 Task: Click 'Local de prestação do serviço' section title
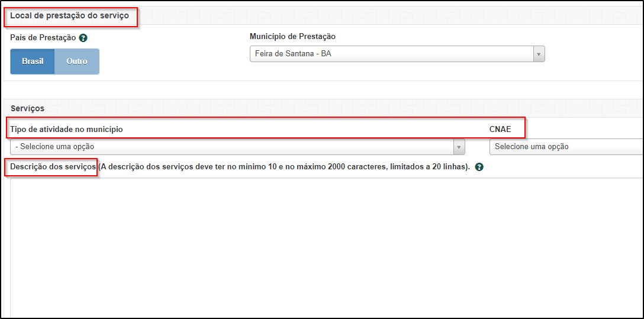coord(69,16)
